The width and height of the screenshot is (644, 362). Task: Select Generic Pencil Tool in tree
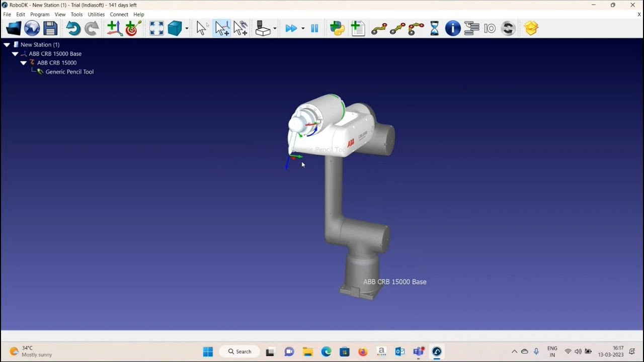tap(69, 72)
